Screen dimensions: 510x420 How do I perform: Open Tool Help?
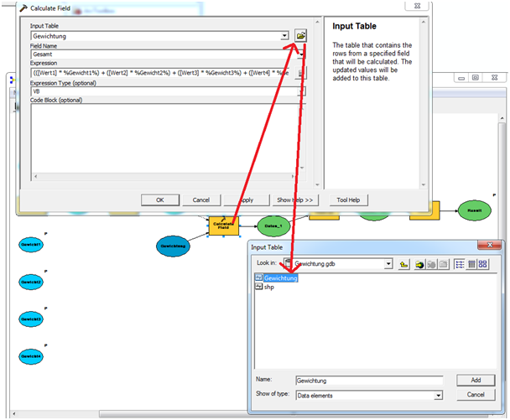tap(348, 200)
